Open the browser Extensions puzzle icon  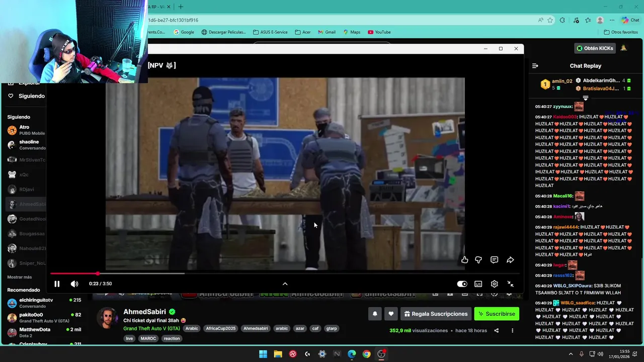click(562, 20)
